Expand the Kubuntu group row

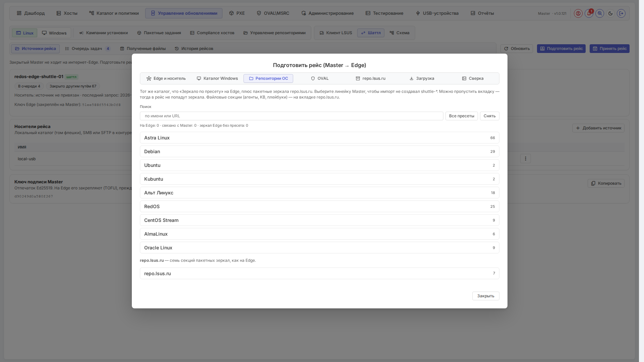click(x=319, y=179)
